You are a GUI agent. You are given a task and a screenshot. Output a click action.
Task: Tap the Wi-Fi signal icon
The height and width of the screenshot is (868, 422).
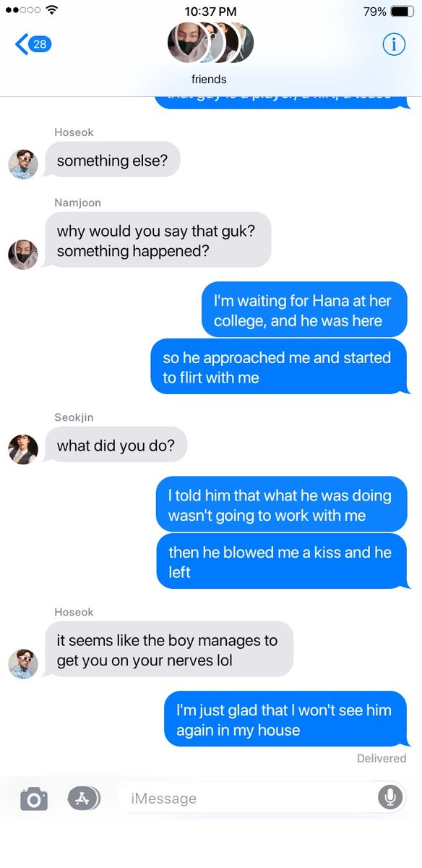51,11
